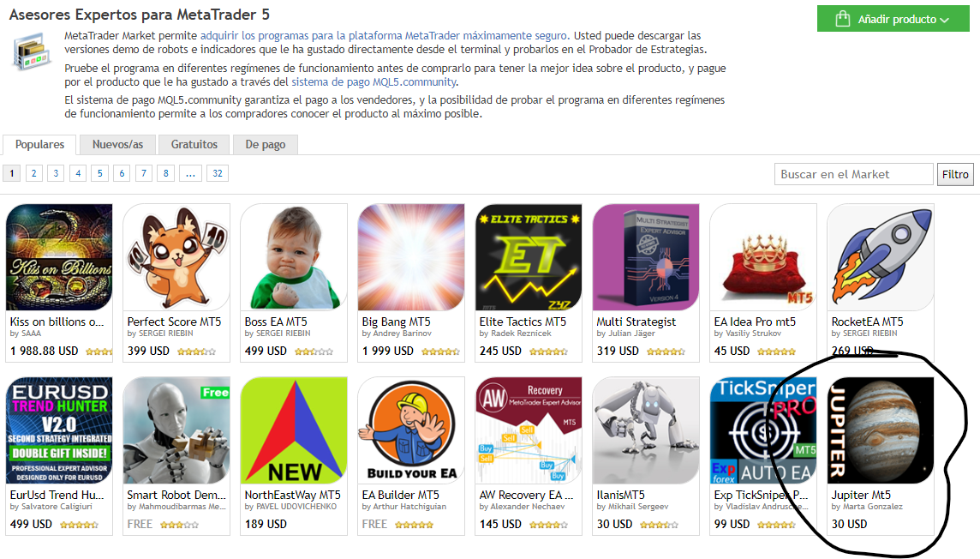
Task: Open the Jupiter Mt5 planet icon
Action: 881,430
